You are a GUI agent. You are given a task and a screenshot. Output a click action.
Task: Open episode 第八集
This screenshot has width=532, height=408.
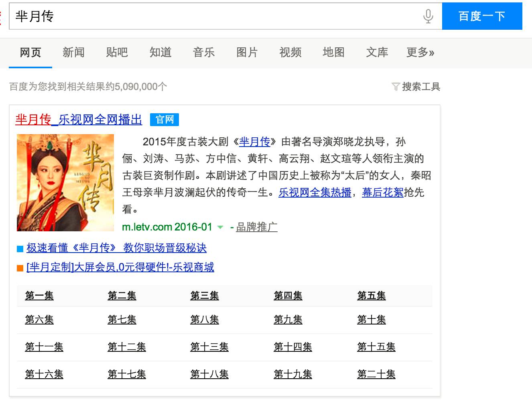click(205, 320)
